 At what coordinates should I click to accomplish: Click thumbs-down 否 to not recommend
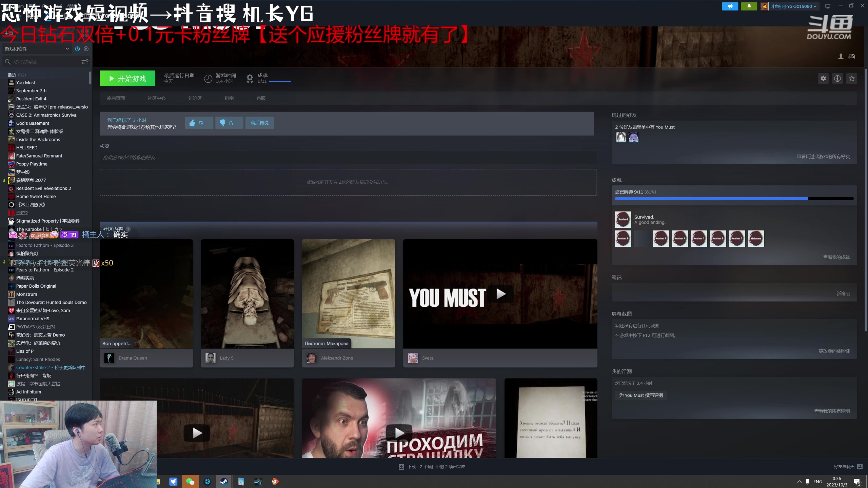[x=229, y=123]
